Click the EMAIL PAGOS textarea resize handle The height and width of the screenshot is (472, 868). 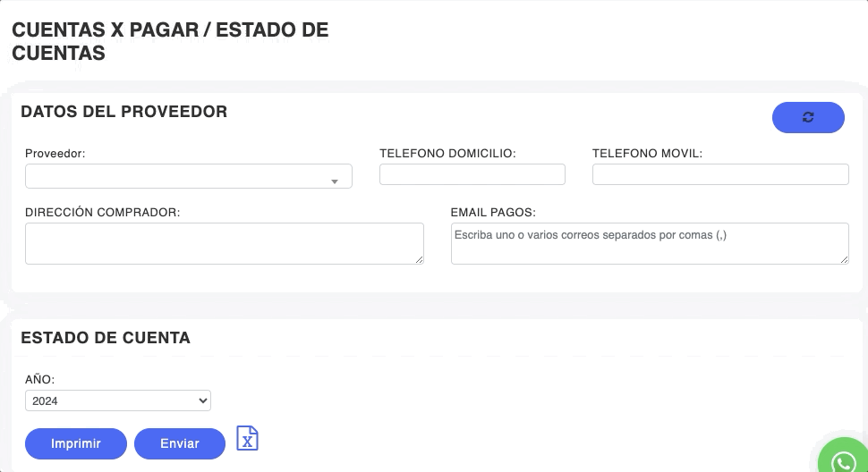click(844, 259)
